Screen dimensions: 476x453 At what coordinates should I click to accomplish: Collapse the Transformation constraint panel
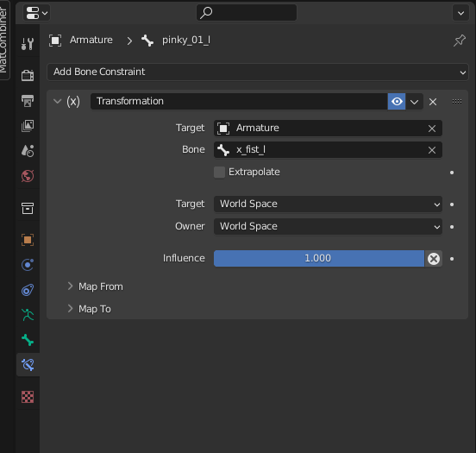click(x=58, y=101)
